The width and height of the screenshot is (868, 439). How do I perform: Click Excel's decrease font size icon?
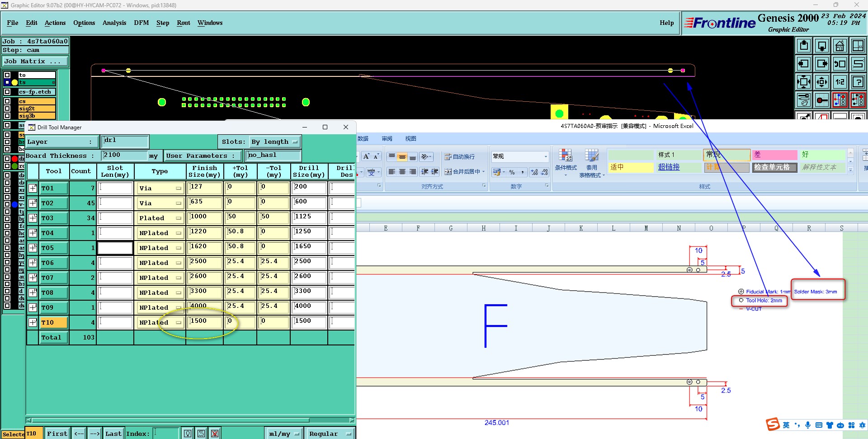pyautogui.click(x=376, y=156)
